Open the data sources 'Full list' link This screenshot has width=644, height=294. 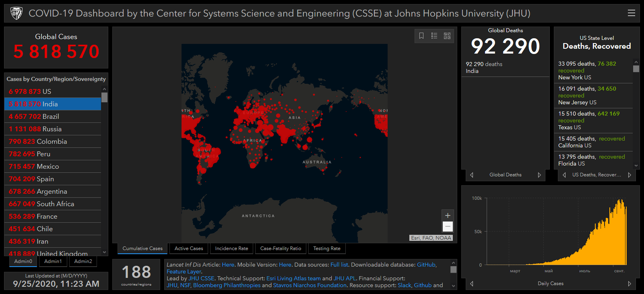tap(339, 265)
